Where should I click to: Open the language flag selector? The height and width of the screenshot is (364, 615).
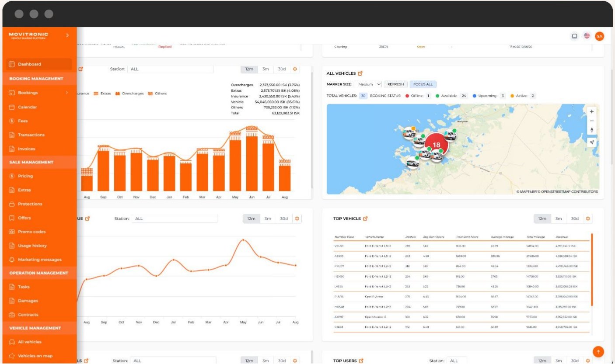click(587, 36)
